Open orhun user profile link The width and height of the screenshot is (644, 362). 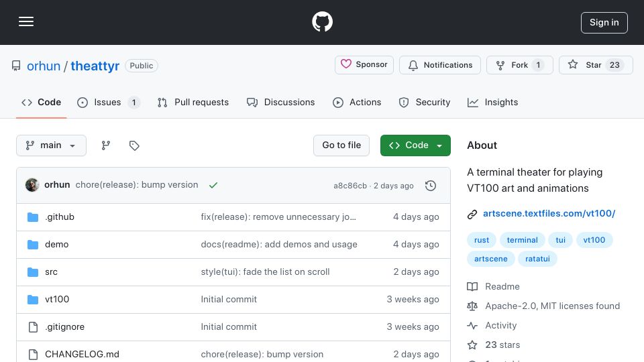point(44,66)
